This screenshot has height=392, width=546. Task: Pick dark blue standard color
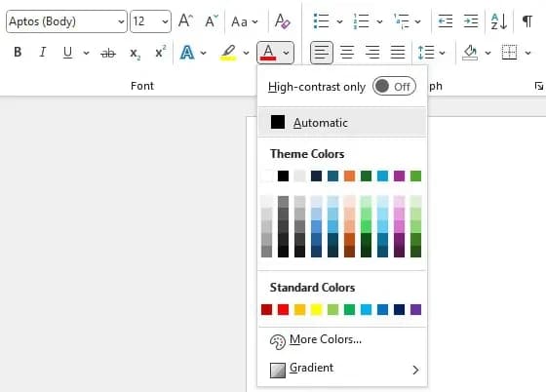[399, 309]
